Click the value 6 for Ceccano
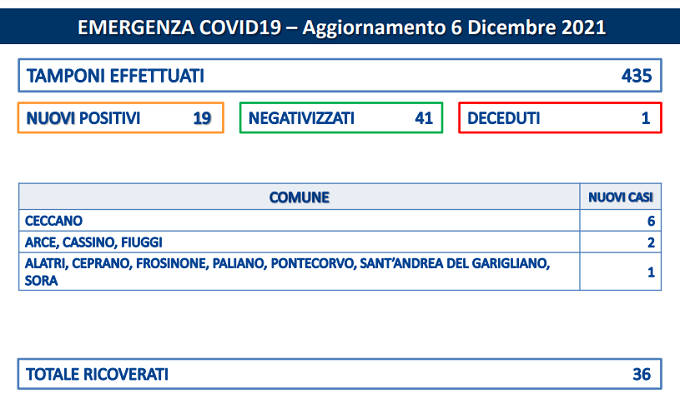This screenshot has width=680, height=399. point(651,221)
